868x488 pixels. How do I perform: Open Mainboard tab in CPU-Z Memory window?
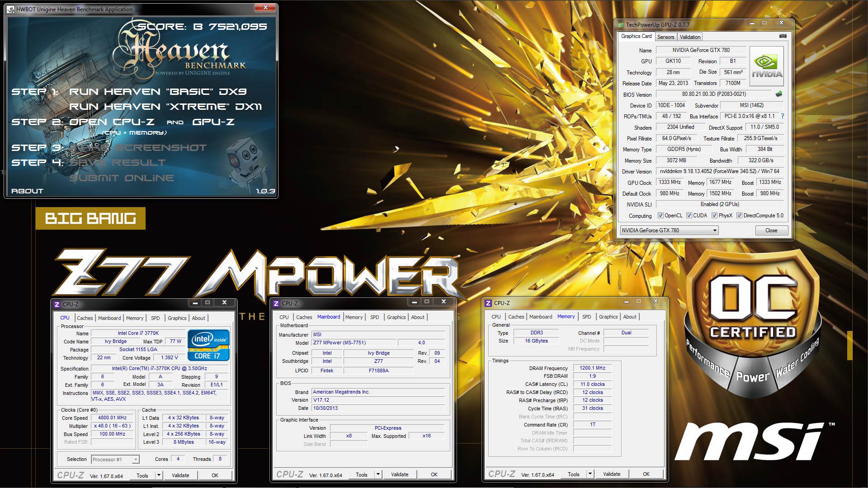(541, 317)
